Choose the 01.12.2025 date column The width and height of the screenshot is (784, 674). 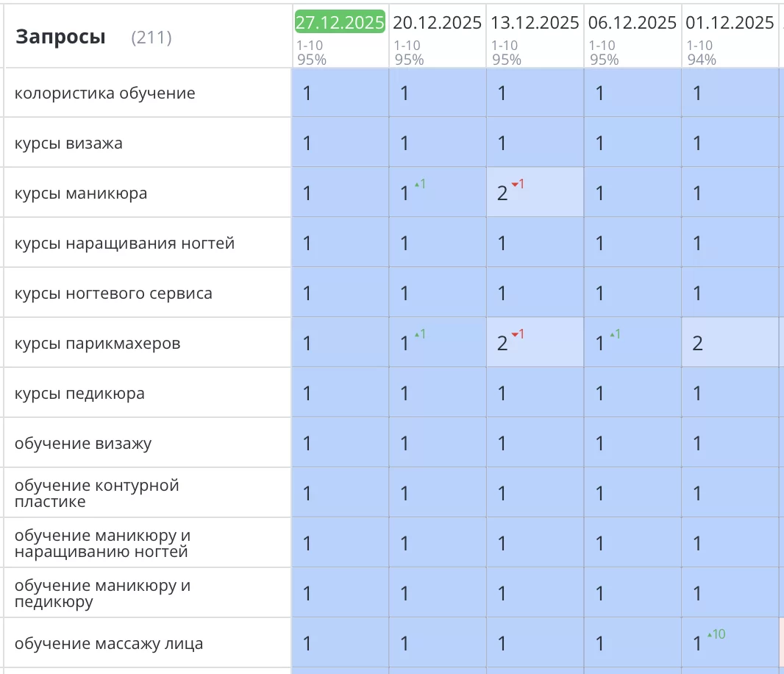[730, 23]
